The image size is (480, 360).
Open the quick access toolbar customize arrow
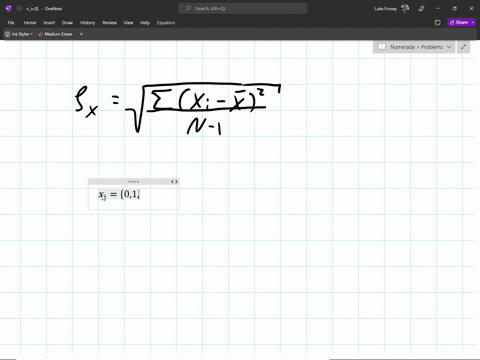point(81,34)
